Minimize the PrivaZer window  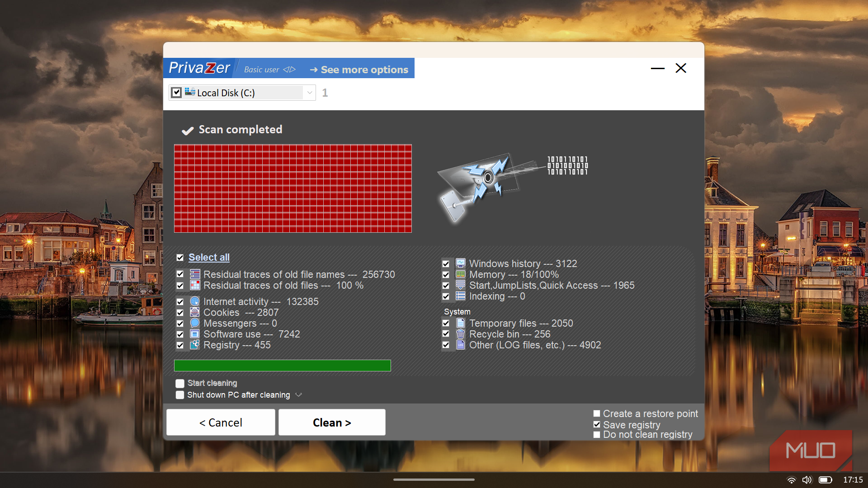pos(658,68)
